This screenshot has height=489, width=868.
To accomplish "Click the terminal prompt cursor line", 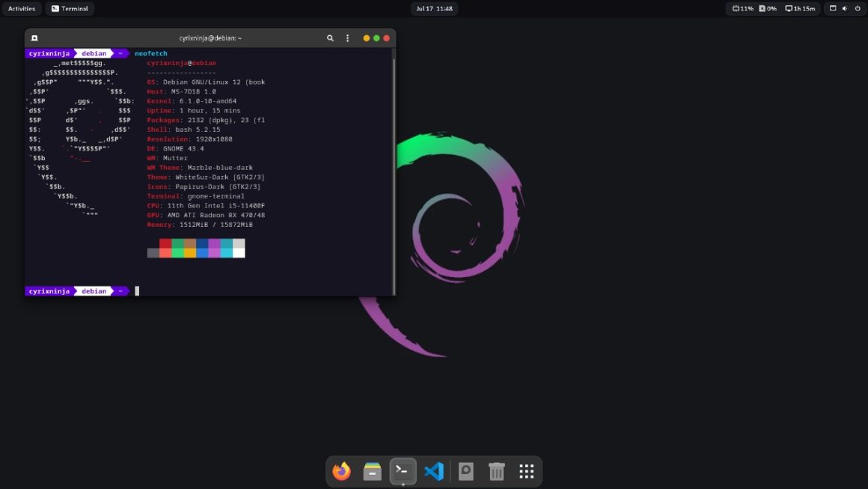I will (x=137, y=291).
